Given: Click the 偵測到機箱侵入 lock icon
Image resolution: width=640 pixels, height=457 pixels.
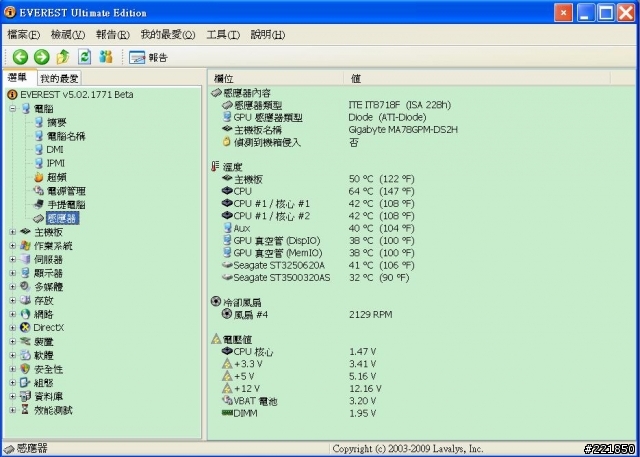Looking at the screenshot, I should tap(227, 142).
